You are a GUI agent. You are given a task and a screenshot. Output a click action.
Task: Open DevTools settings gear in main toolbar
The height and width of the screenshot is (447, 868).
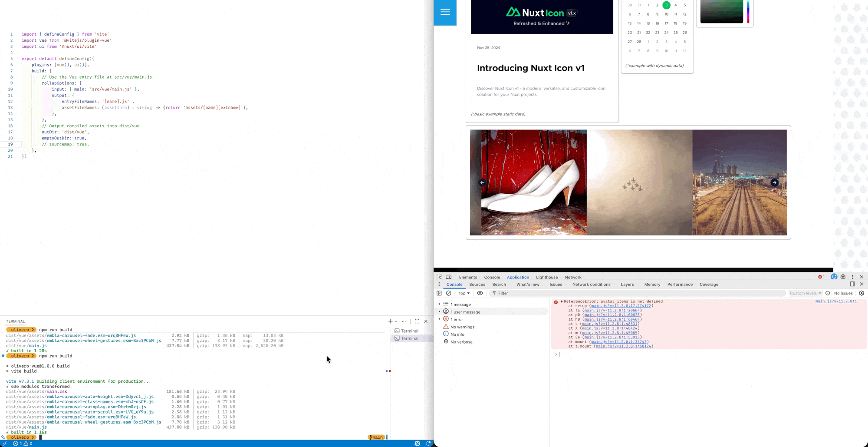click(x=843, y=277)
